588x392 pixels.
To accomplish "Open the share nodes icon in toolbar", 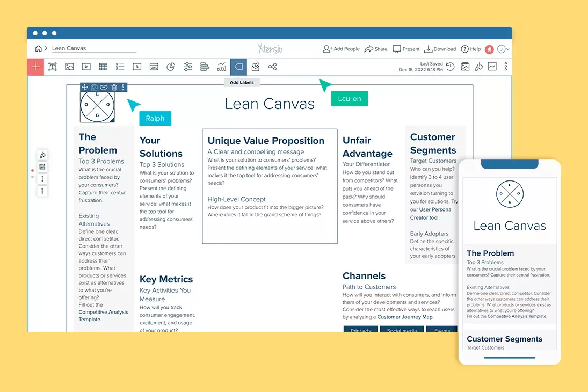I will [x=272, y=67].
